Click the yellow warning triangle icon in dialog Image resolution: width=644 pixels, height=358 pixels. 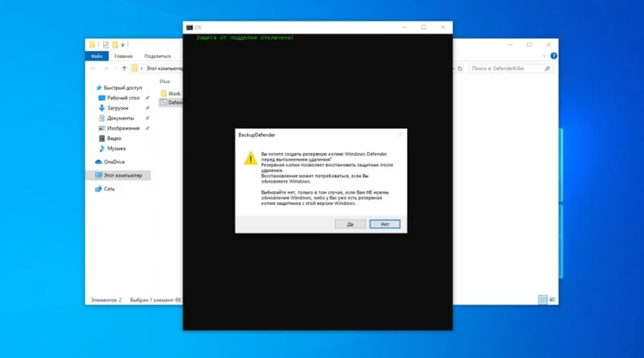point(250,159)
